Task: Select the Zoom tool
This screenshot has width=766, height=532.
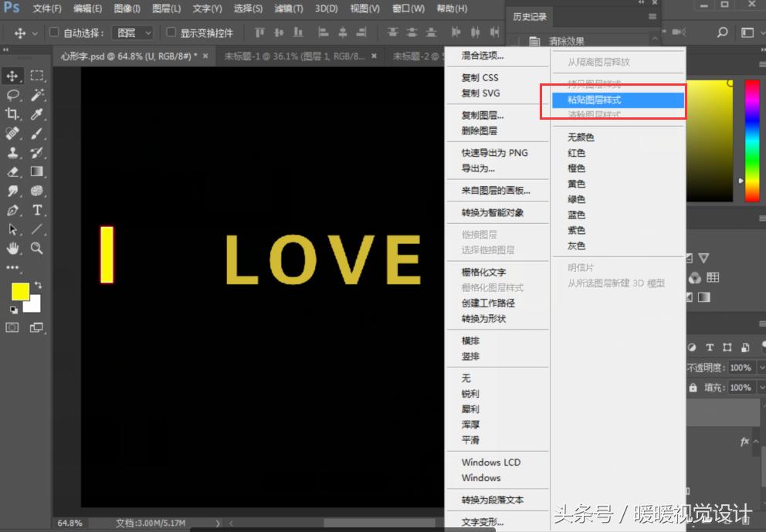Action: pyautogui.click(x=36, y=249)
